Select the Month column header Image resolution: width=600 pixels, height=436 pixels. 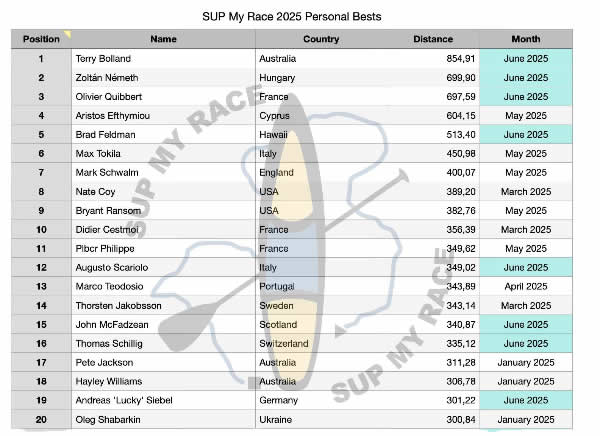526,40
